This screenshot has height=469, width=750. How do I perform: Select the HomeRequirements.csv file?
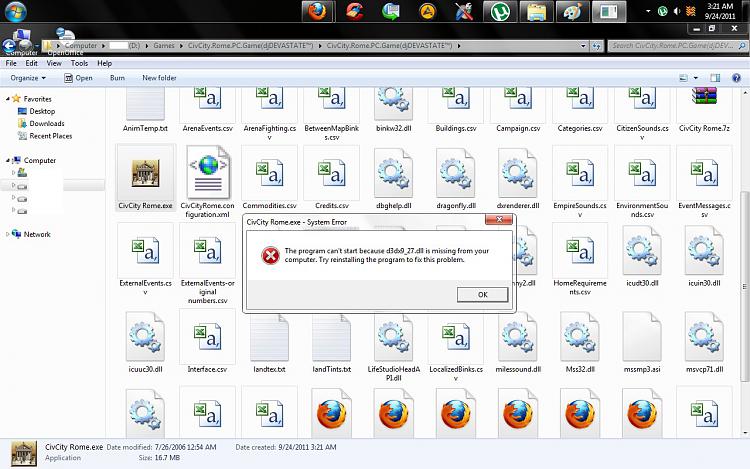[580, 259]
